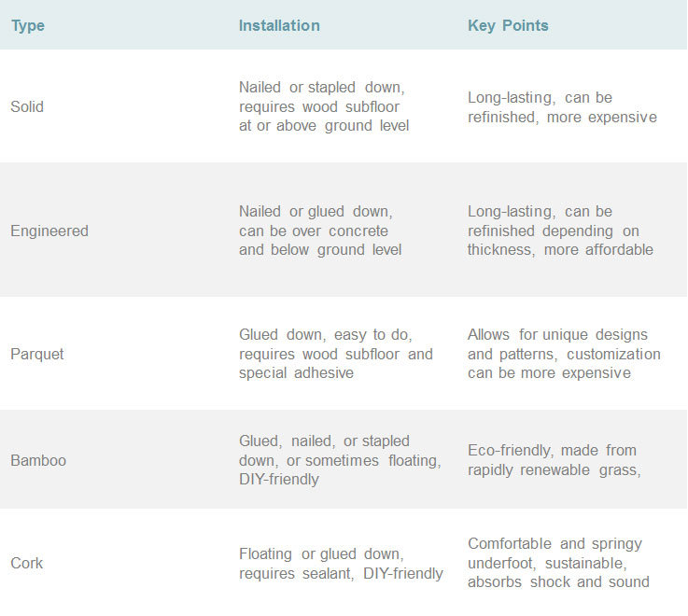Click the Cork key points text
This screenshot has width=688, height=616.
coord(558,563)
